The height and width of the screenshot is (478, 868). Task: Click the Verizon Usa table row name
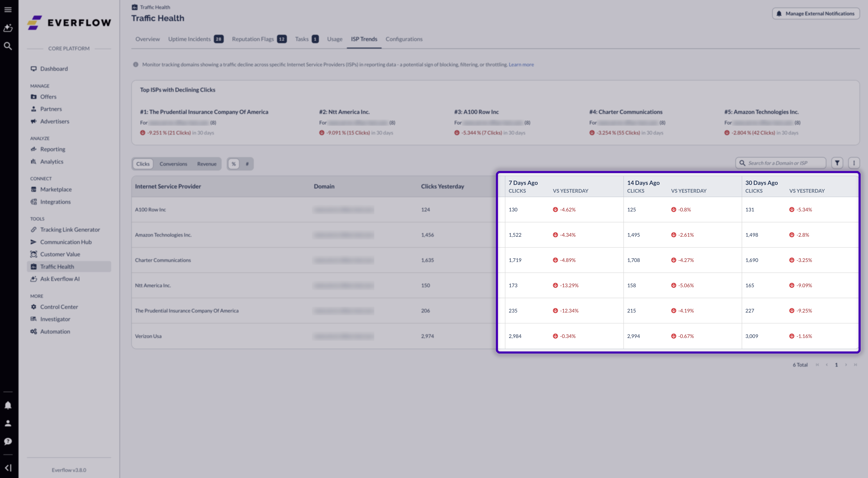(148, 336)
